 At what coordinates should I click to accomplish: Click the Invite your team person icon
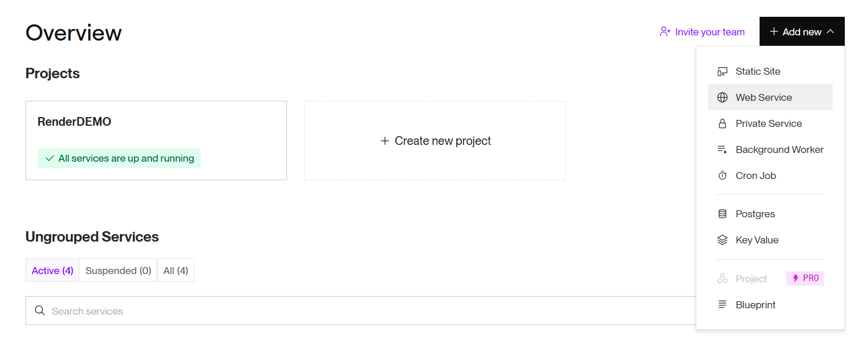pyautogui.click(x=665, y=32)
